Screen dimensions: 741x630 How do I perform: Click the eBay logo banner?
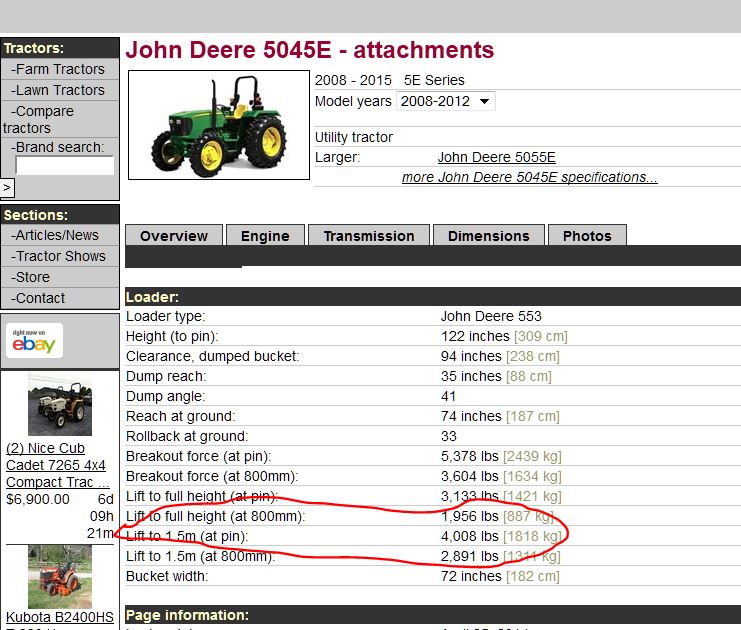[34, 341]
